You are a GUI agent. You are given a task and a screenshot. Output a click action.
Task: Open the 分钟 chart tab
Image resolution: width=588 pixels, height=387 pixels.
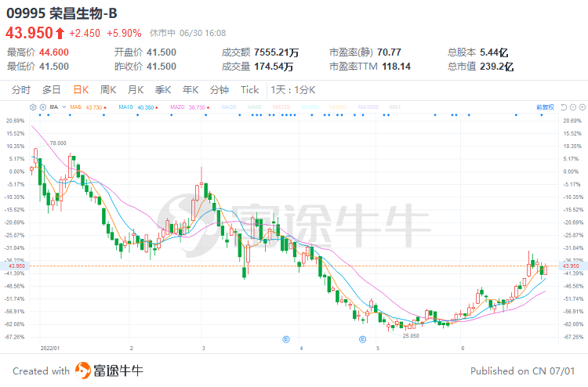point(220,90)
